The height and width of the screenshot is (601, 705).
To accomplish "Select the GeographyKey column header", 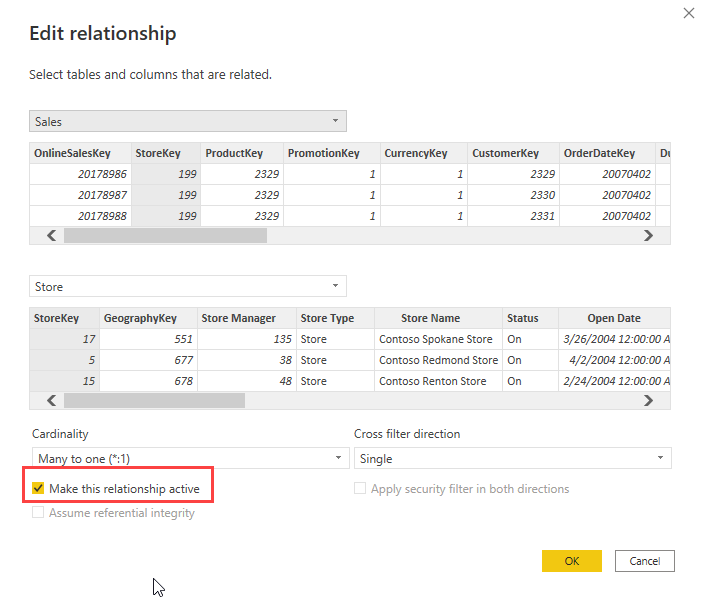I will coord(148,318).
